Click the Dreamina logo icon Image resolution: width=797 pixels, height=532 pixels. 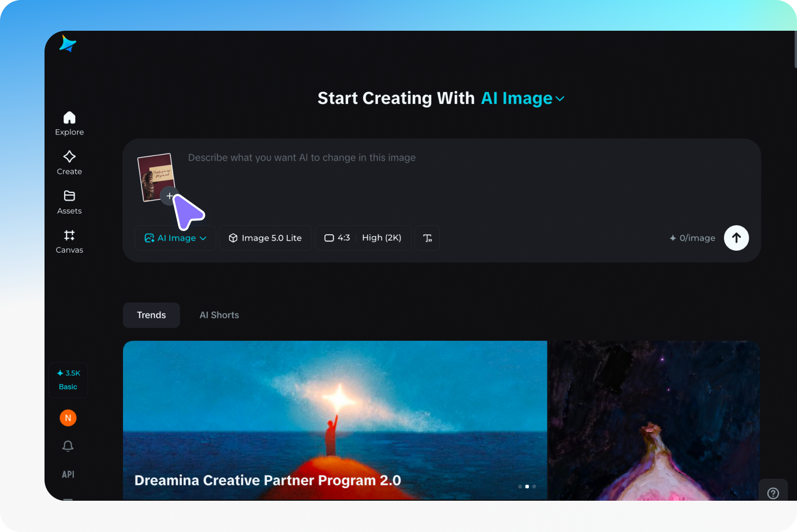point(68,43)
